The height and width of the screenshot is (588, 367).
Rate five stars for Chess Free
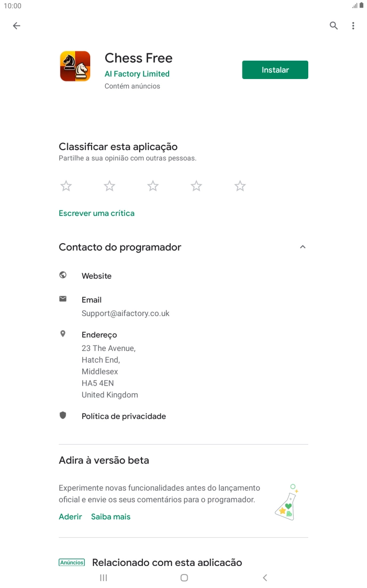tap(239, 185)
